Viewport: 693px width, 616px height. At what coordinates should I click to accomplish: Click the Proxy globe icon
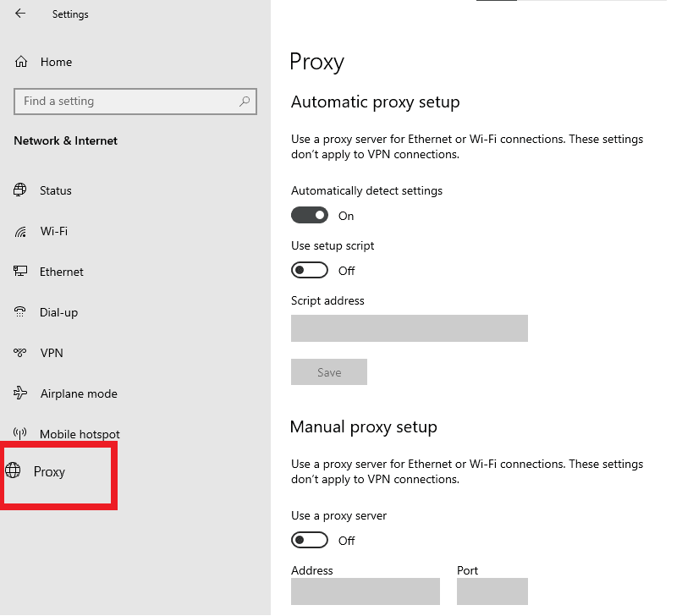[x=14, y=471]
